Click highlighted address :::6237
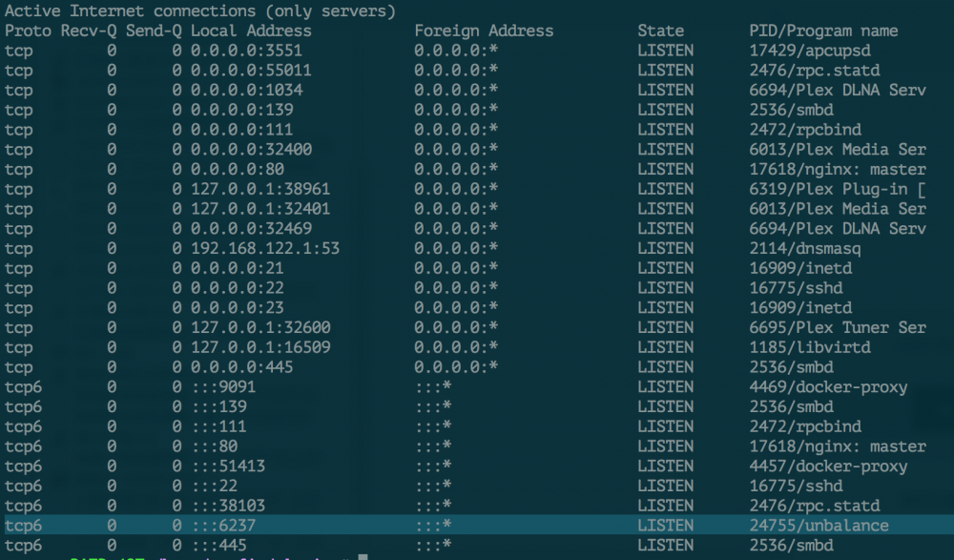Viewport: 954px width, 560px height. point(223,526)
